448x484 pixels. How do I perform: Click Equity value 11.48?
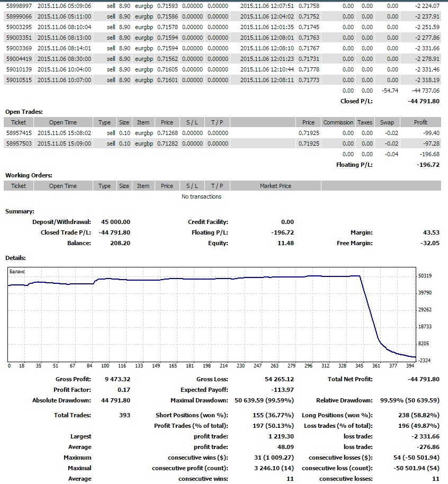tap(285, 243)
